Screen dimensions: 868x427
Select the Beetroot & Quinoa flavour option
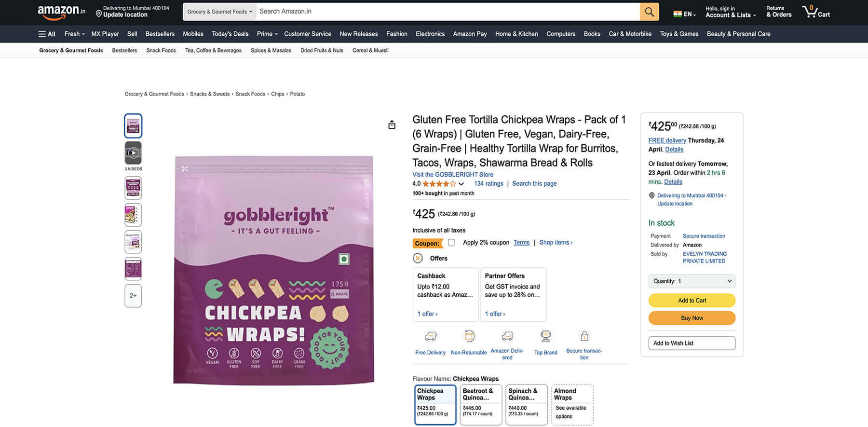tap(481, 404)
